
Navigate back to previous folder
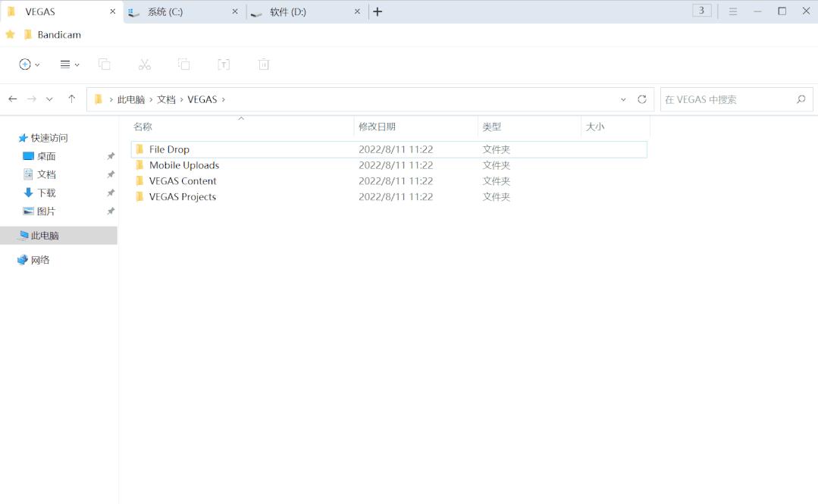click(x=13, y=99)
